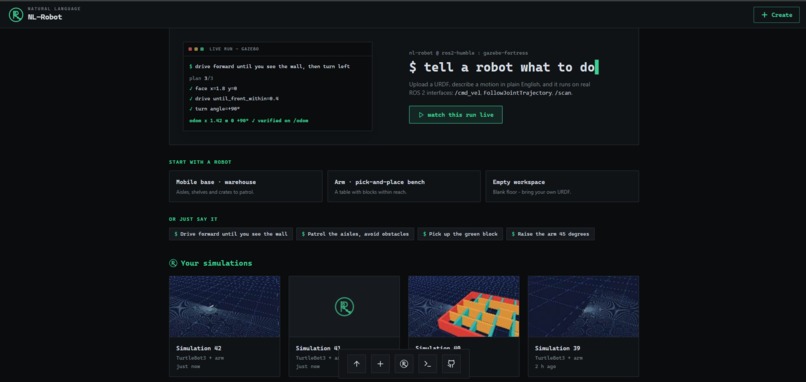Click the 'Simulation 39' title text
The image size is (806, 382).
[557, 348]
